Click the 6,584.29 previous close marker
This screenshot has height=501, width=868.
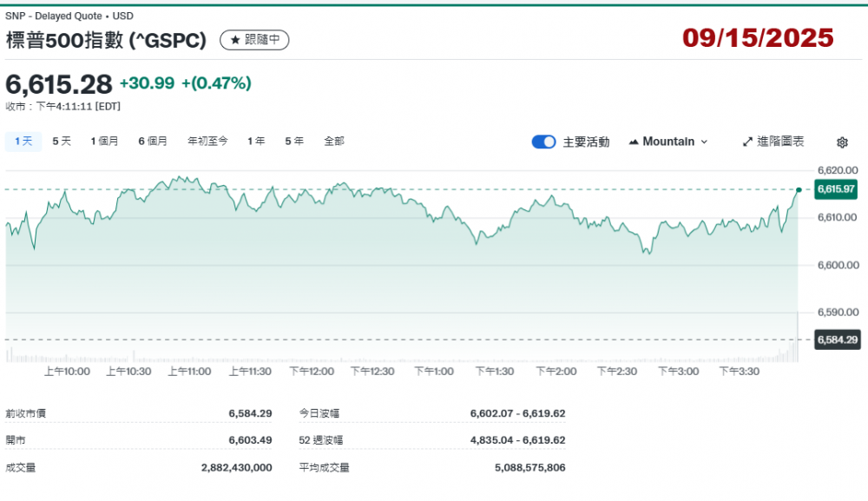point(836,339)
